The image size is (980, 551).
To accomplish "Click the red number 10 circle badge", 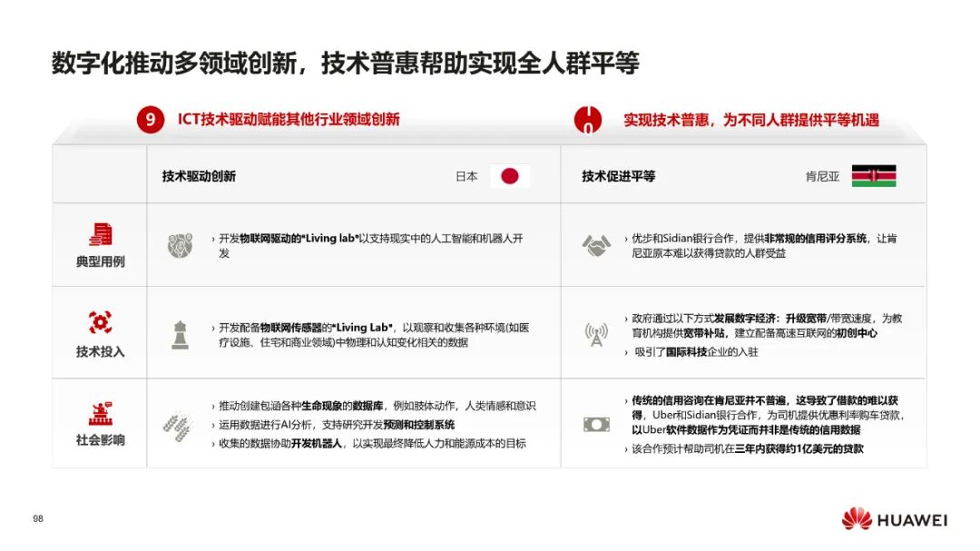I will pos(587,120).
